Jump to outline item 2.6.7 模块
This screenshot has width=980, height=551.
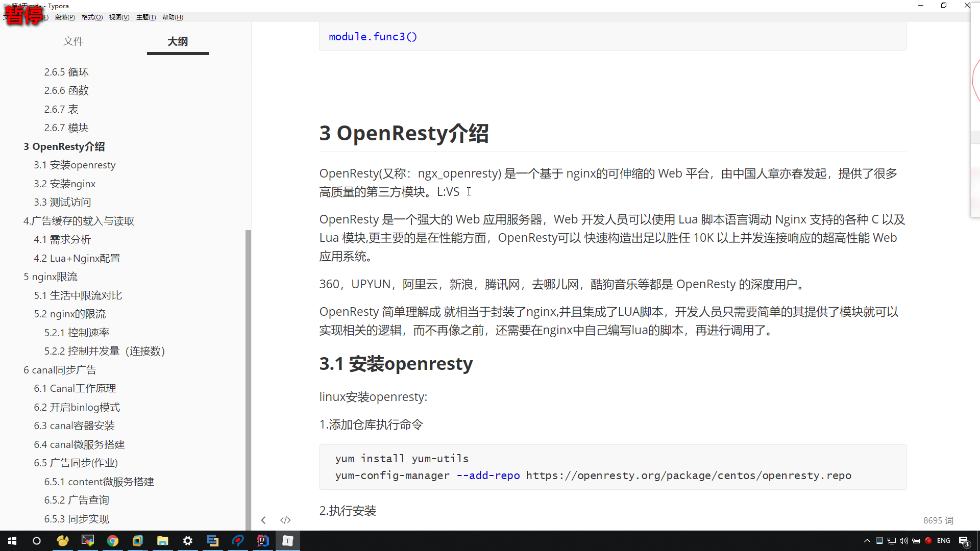pos(66,128)
